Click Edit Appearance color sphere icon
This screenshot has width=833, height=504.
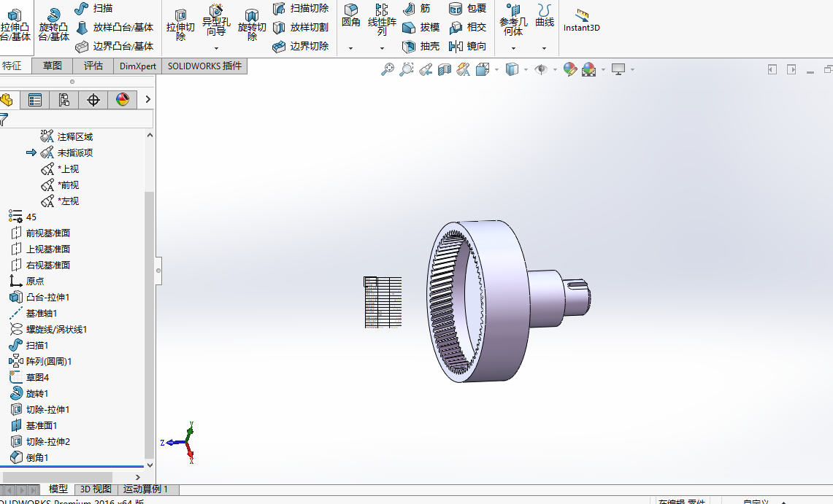click(x=570, y=69)
